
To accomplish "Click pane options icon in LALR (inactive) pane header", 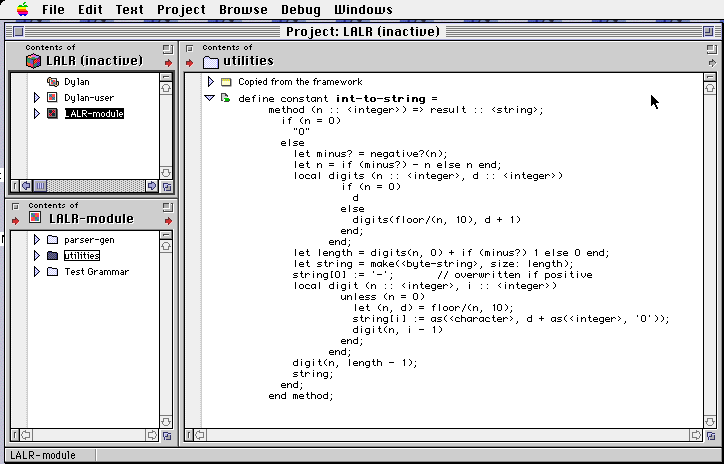I will click(168, 48).
